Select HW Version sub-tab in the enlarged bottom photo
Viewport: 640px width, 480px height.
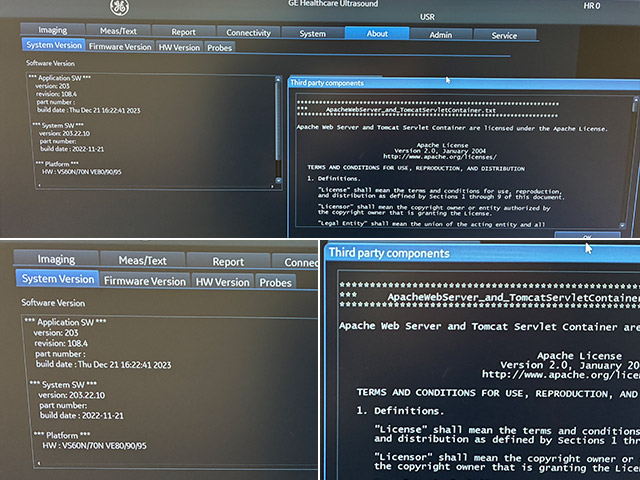pos(222,282)
